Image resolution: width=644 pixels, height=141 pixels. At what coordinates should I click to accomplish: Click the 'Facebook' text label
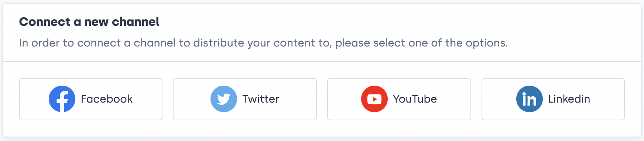pyautogui.click(x=107, y=99)
